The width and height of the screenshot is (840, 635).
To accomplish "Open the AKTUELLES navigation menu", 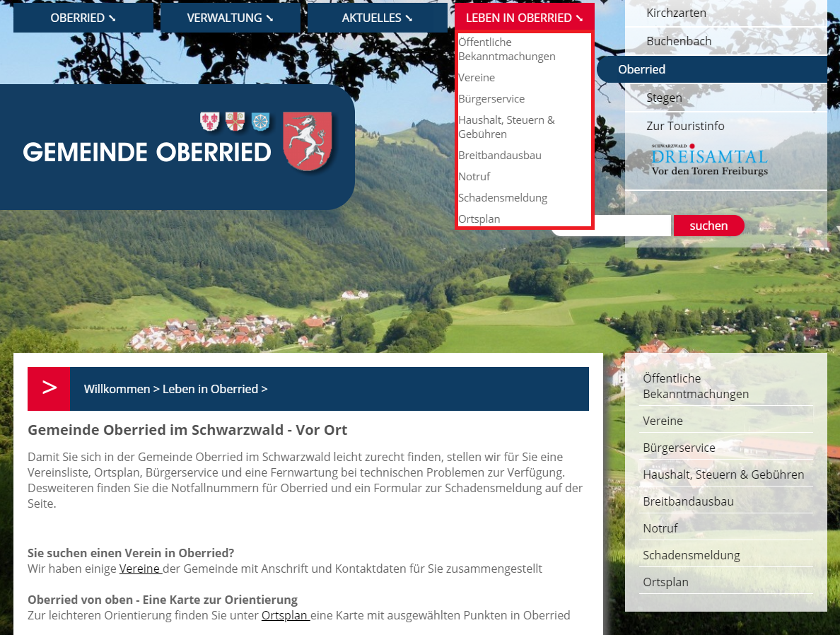I will (377, 18).
